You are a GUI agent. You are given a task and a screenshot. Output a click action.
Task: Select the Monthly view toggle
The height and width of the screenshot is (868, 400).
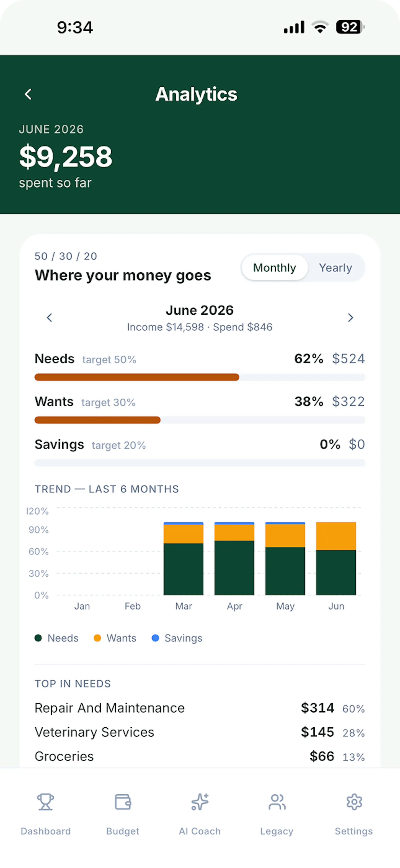[274, 268]
